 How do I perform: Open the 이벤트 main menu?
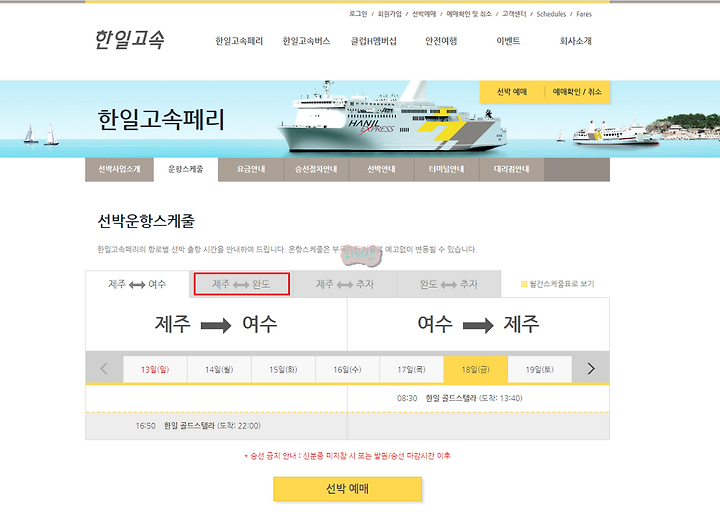[x=508, y=41]
